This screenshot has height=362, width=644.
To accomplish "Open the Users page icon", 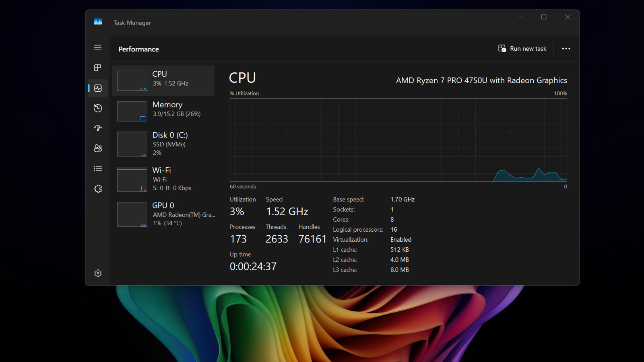I will 98,148.
